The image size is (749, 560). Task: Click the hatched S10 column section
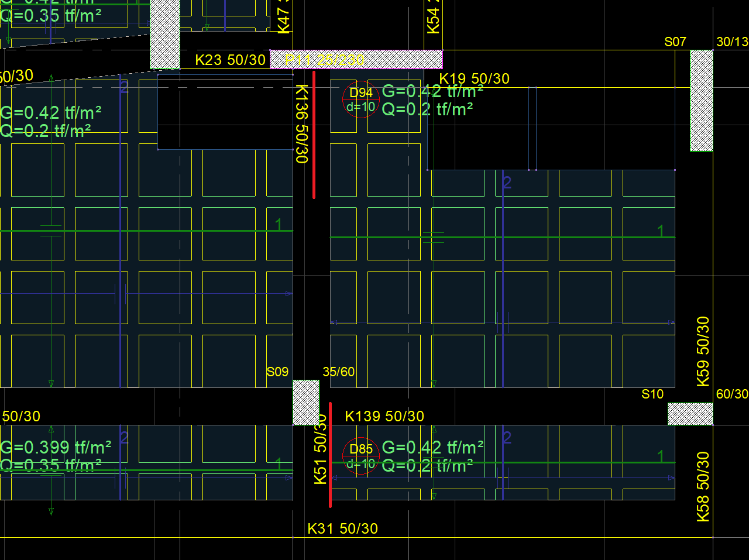tap(690, 414)
